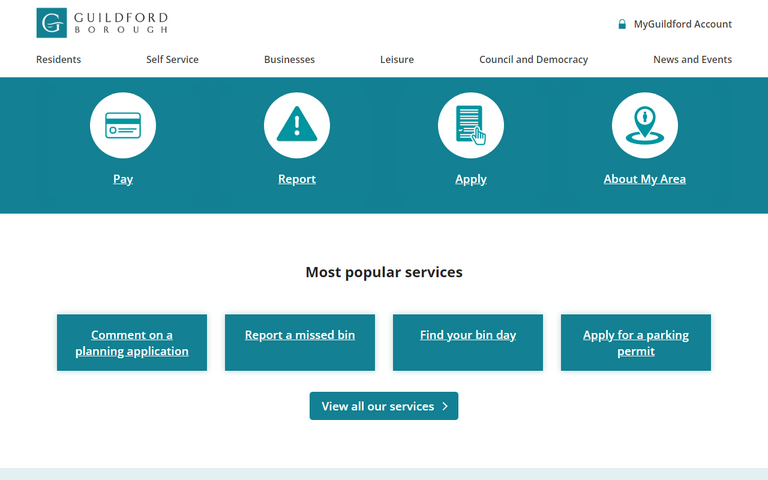Follow the Report text link
The image size is (768, 480).
[x=297, y=179]
